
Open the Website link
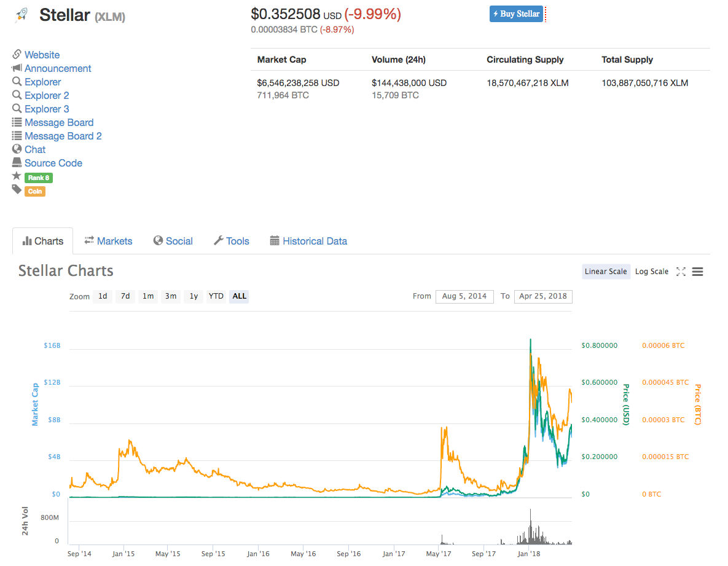(x=42, y=55)
